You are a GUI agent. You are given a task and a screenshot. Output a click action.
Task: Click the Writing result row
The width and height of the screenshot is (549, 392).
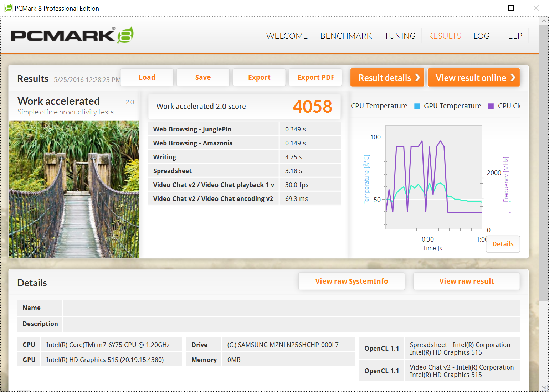tap(244, 157)
